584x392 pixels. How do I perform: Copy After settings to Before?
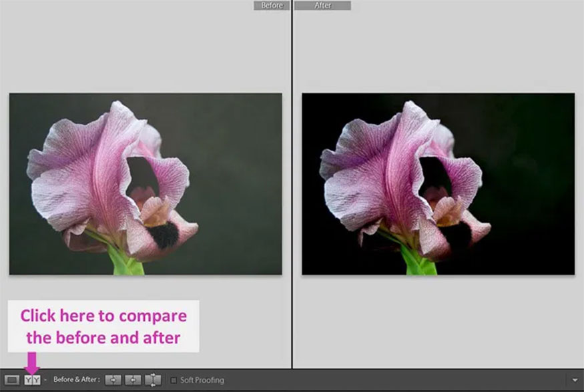tap(133, 380)
